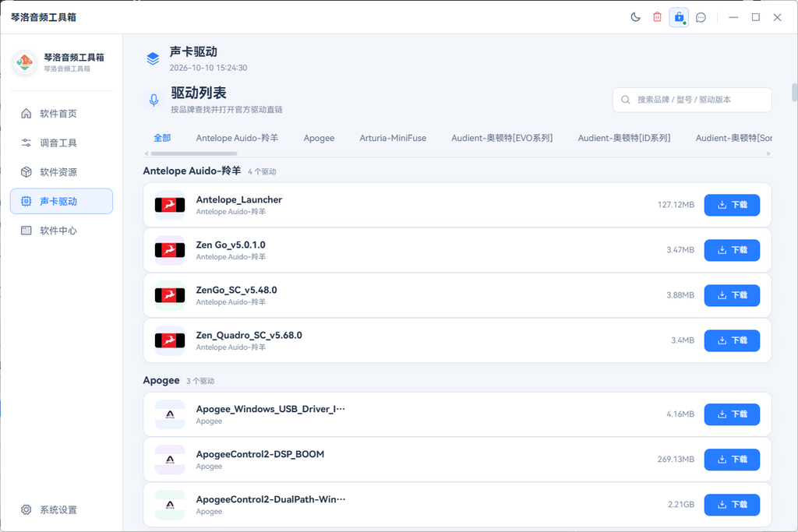
Task: Click the Zen_Quadro_SC_v5.68.0 driver name
Action: pyautogui.click(x=249, y=336)
